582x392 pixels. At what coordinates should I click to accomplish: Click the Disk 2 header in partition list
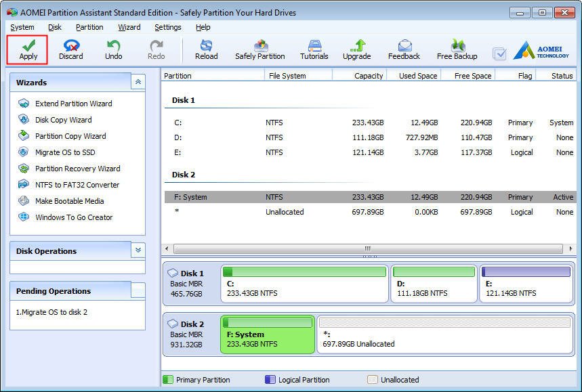184,175
